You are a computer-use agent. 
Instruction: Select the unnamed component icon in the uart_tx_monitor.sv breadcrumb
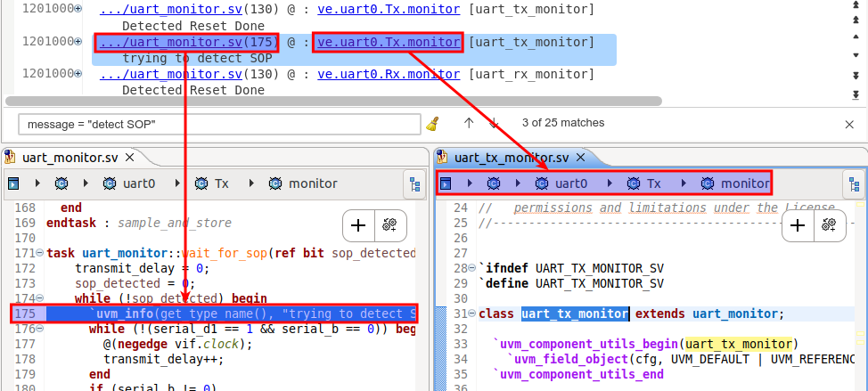coord(494,183)
